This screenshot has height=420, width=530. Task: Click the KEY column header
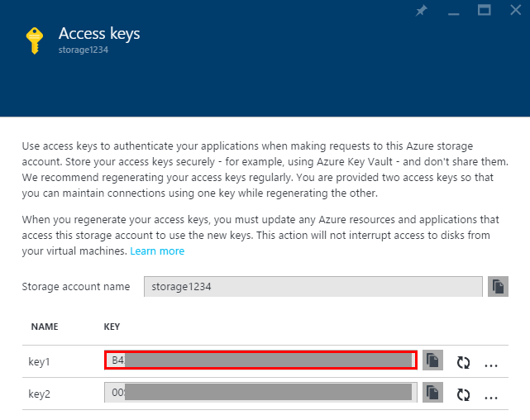click(x=112, y=327)
